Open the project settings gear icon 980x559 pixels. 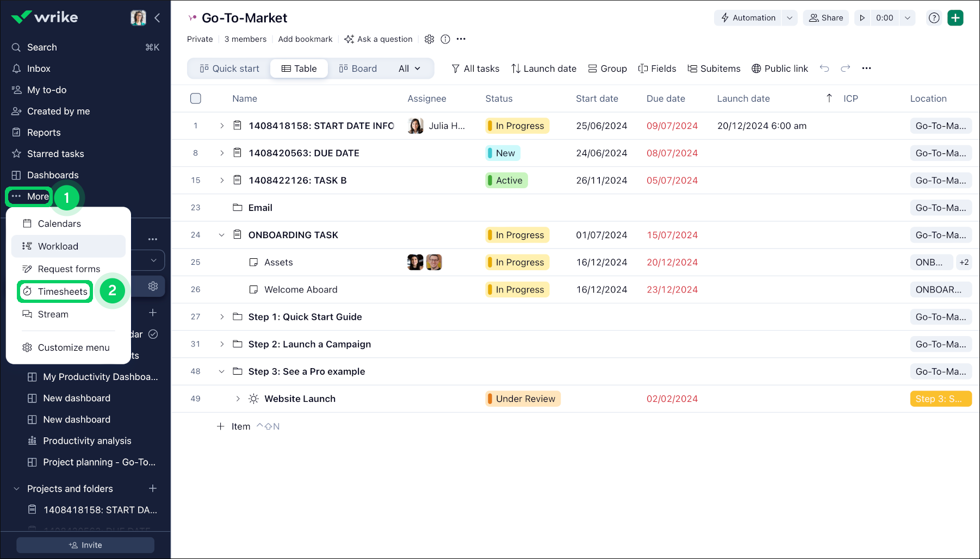(x=429, y=39)
